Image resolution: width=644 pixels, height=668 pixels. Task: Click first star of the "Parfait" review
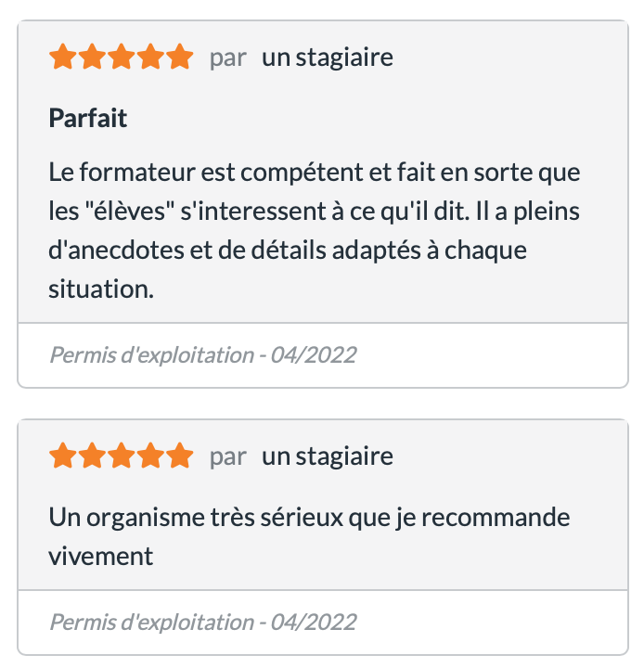coord(63,58)
